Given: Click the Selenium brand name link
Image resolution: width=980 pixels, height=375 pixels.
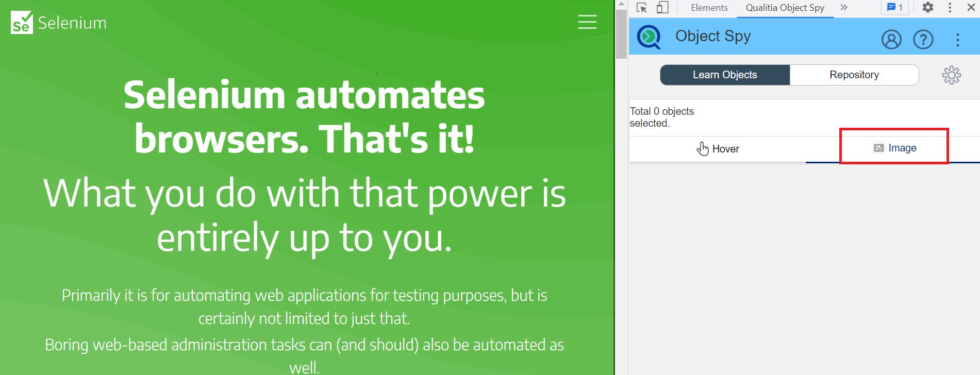Looking at the screenshot, I should [x=72, y=23].
